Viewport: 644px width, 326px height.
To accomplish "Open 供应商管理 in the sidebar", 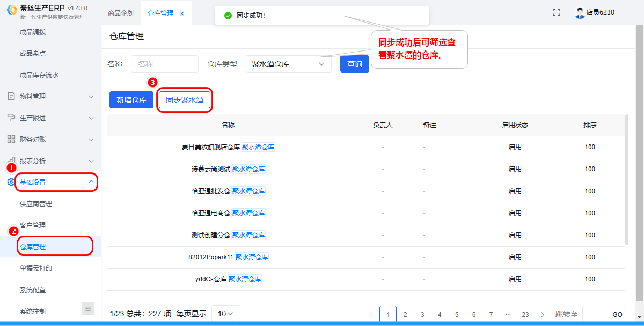I will coord(36,204).
